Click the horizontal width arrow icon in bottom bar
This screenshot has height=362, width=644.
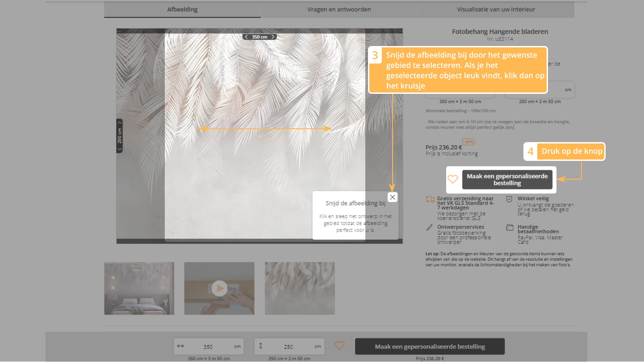click(x=180, y=346)
